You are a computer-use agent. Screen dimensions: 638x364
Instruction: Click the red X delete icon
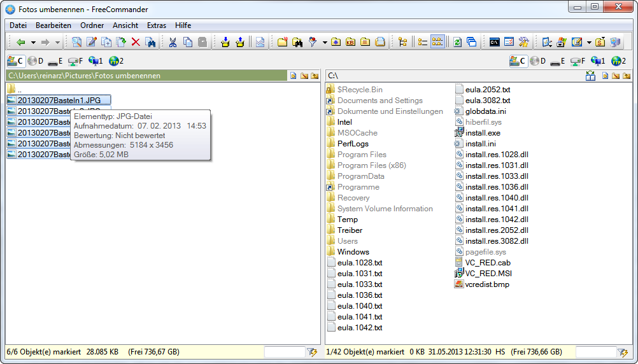(x=135, y=43)
